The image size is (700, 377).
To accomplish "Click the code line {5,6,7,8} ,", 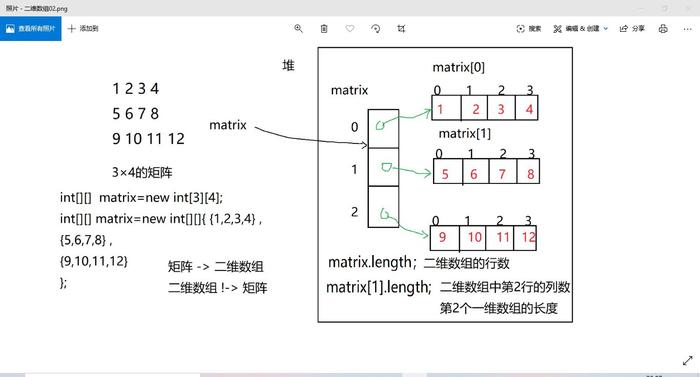I will pos(86,240).
